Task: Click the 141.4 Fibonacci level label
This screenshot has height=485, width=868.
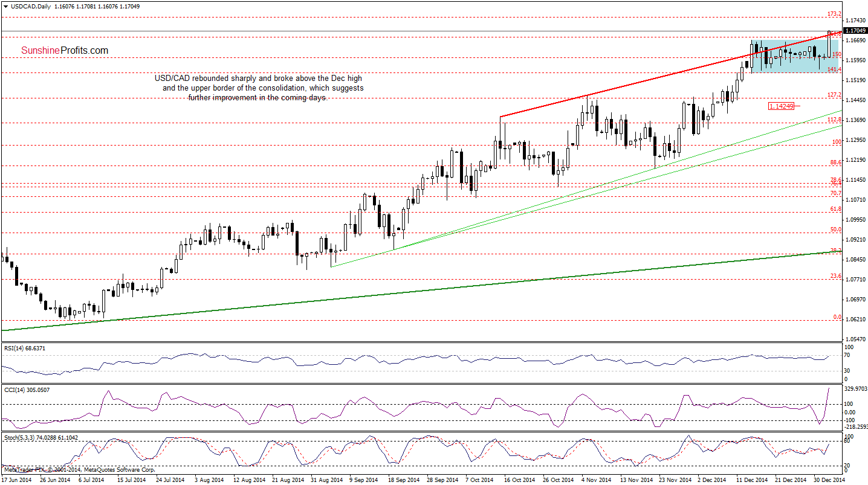Action: click(835, 69)
